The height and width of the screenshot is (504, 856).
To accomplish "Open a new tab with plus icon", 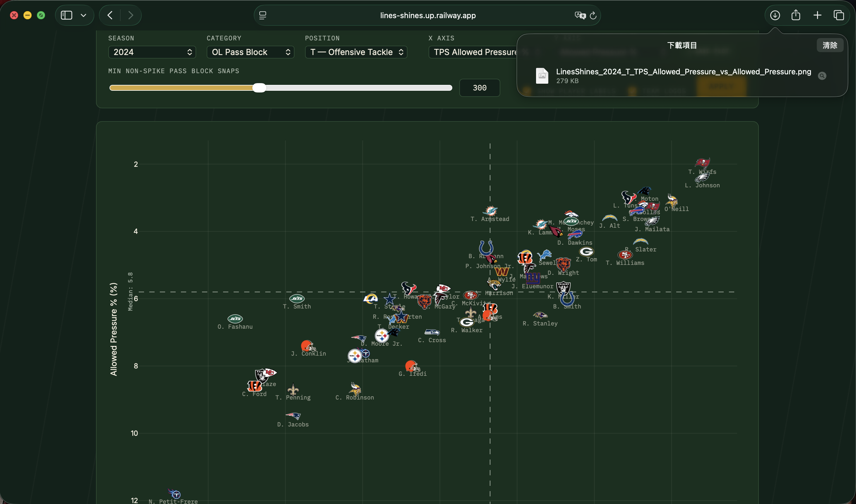I will pyautogui.click(x=817, y=15).
